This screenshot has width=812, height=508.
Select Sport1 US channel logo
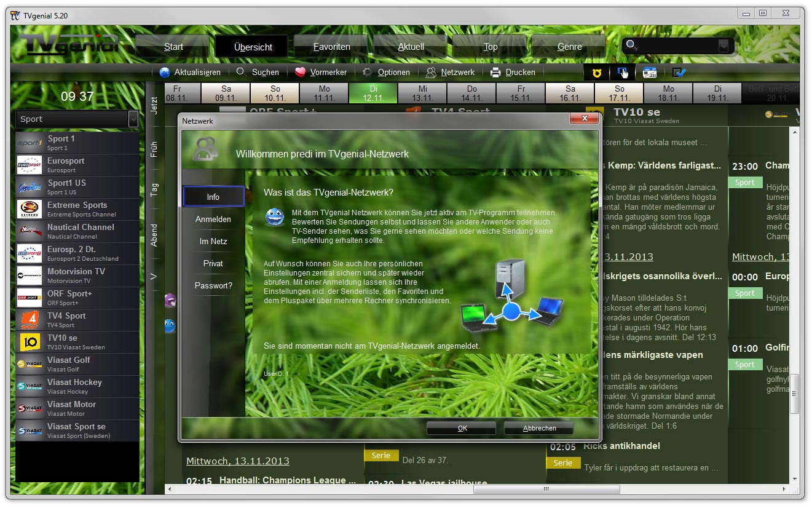coord(30,187)
